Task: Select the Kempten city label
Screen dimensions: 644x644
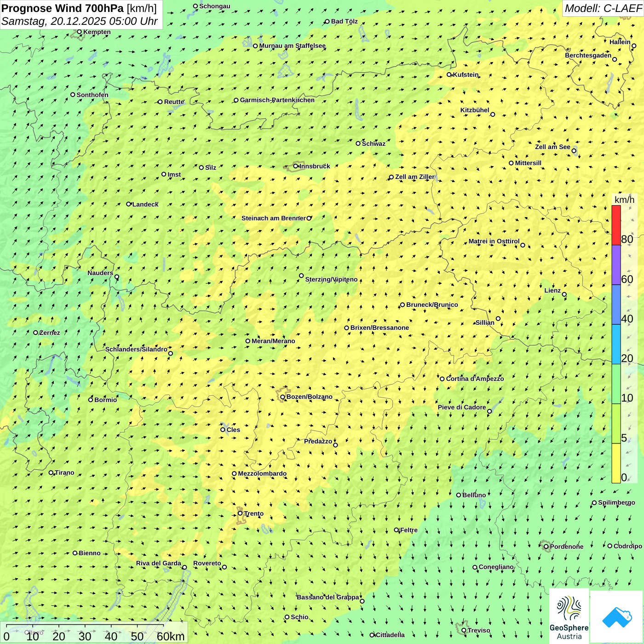Action: click(97, 32)
